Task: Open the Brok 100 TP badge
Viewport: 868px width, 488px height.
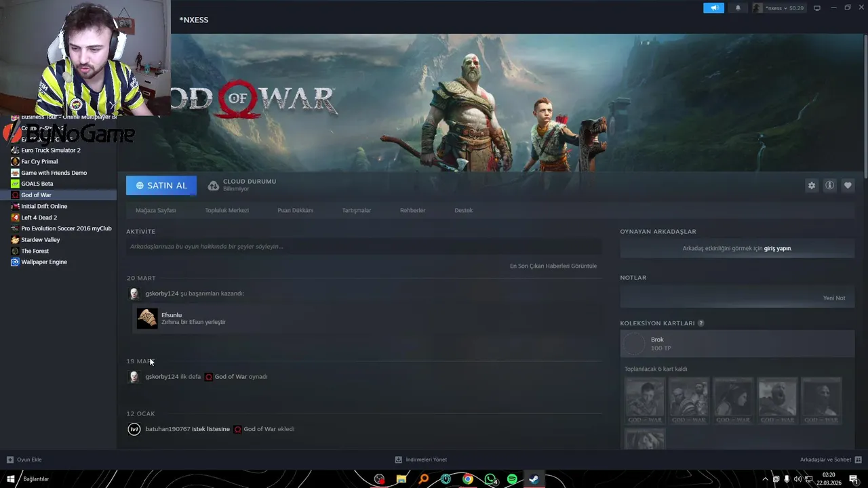Action: [x=737, y=344]
